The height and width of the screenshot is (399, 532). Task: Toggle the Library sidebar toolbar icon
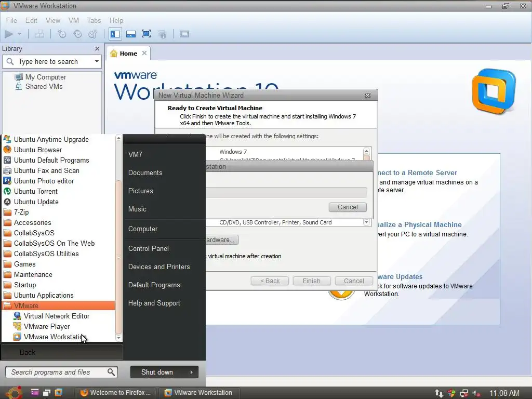[x=115, y=34]
